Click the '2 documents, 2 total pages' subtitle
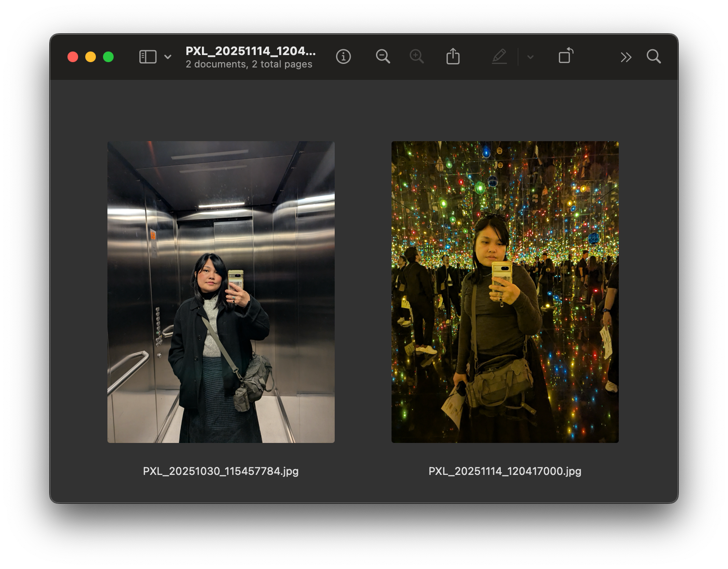This screenshot has width=728, height=569. click(x=249, y=64)
